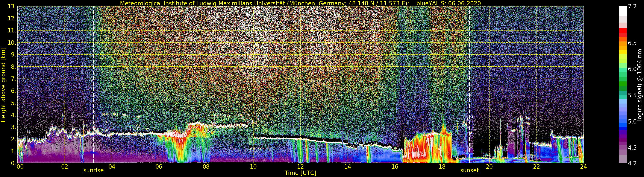Click the time tick label '06'
The height and width of the screenshot is (177, 644).
(x=159, y=167)
